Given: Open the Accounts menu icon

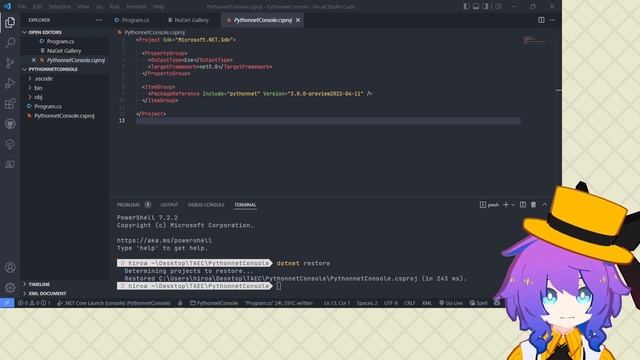Looking at the screenshot, I should click(10, 267).
